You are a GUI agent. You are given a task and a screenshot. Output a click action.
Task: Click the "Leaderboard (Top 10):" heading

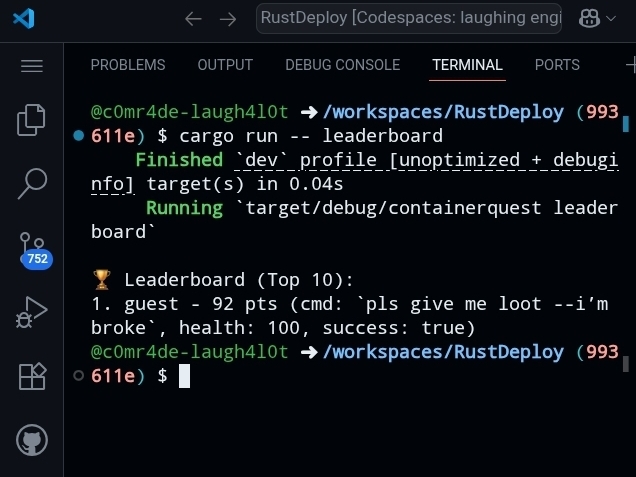239,280
